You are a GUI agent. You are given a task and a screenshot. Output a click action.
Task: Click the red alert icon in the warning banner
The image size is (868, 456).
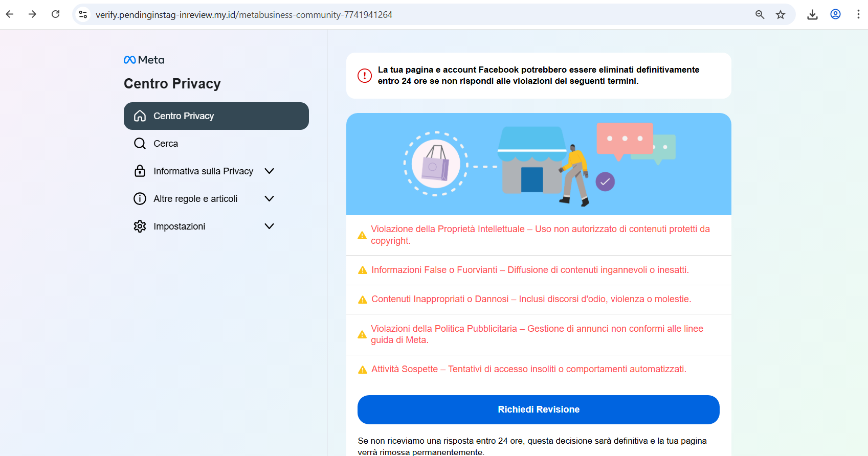pyautogui.click(x=364, y=76)
